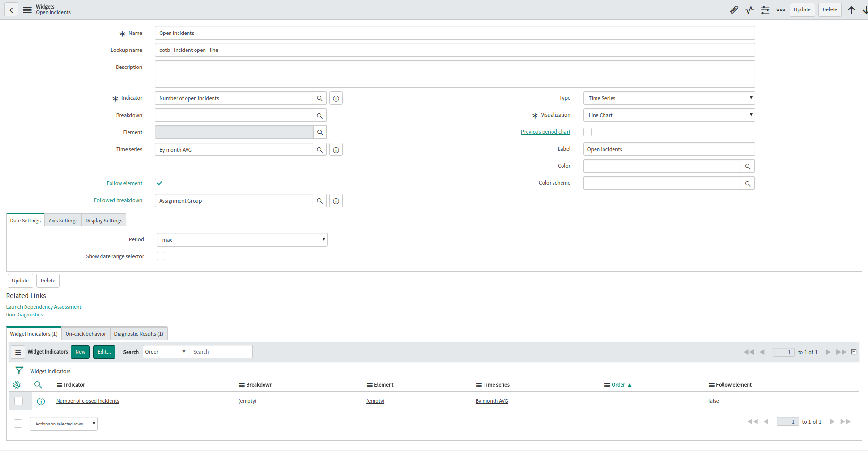The image size is (868, 451).
Task: Open the Period dropdown showing max
Action: tap(242, 239)
